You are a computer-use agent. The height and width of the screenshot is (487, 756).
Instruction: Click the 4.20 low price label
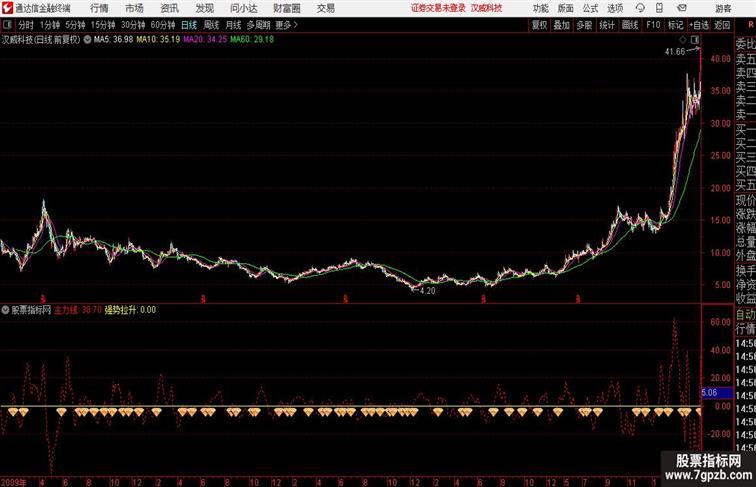pyautogui.click(x=427, y=291)
